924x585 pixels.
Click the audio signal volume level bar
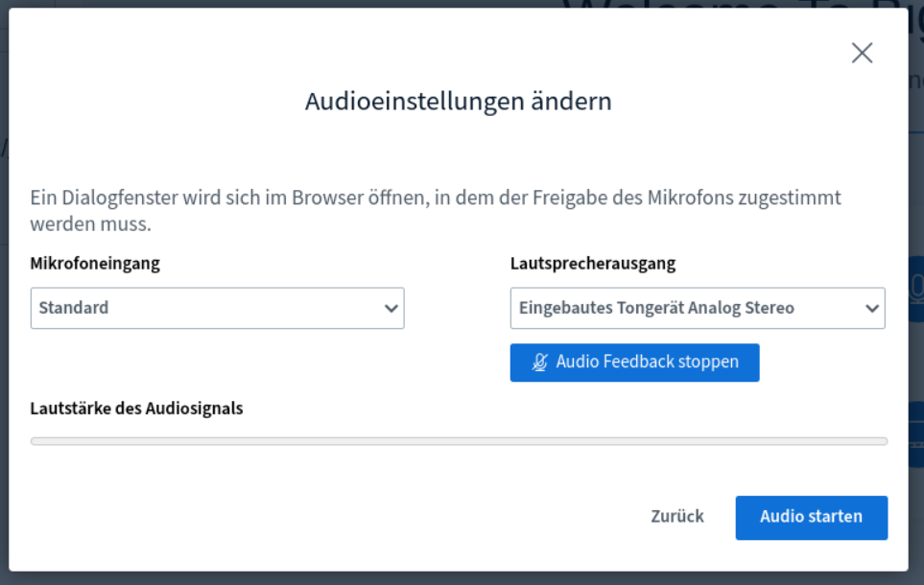point(459,441)
